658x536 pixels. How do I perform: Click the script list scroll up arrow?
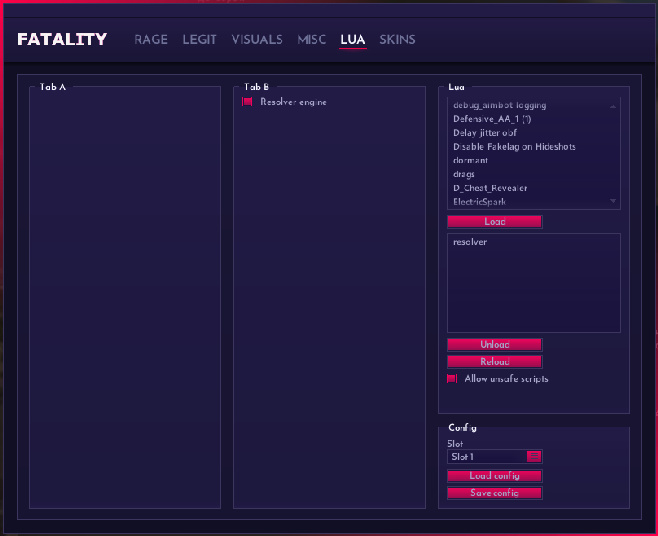coord(613,106)
